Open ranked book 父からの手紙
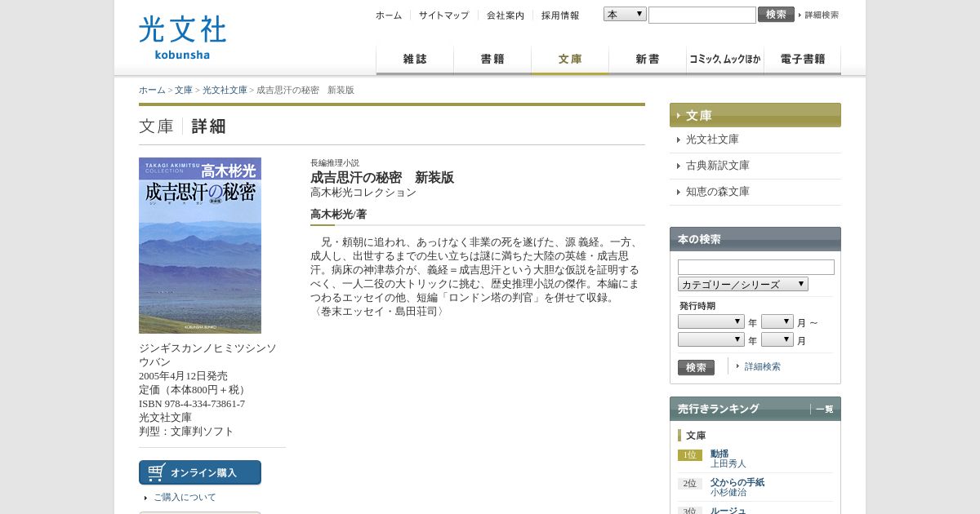Viewport: 980px width, 514px height. (737, 482)
